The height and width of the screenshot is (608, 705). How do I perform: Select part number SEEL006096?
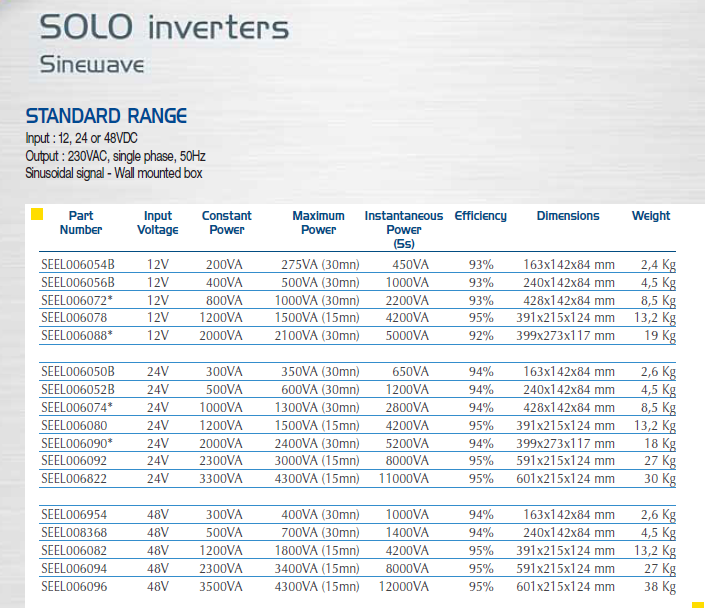74,586
